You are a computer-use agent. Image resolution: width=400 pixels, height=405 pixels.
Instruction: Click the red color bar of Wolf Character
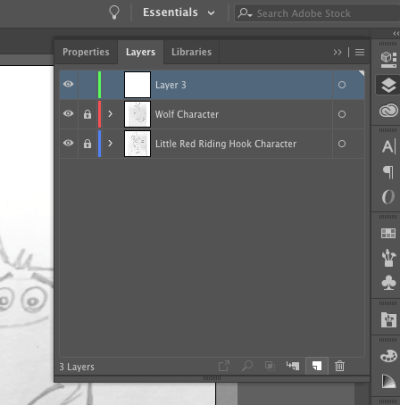(x=99, y=114)
